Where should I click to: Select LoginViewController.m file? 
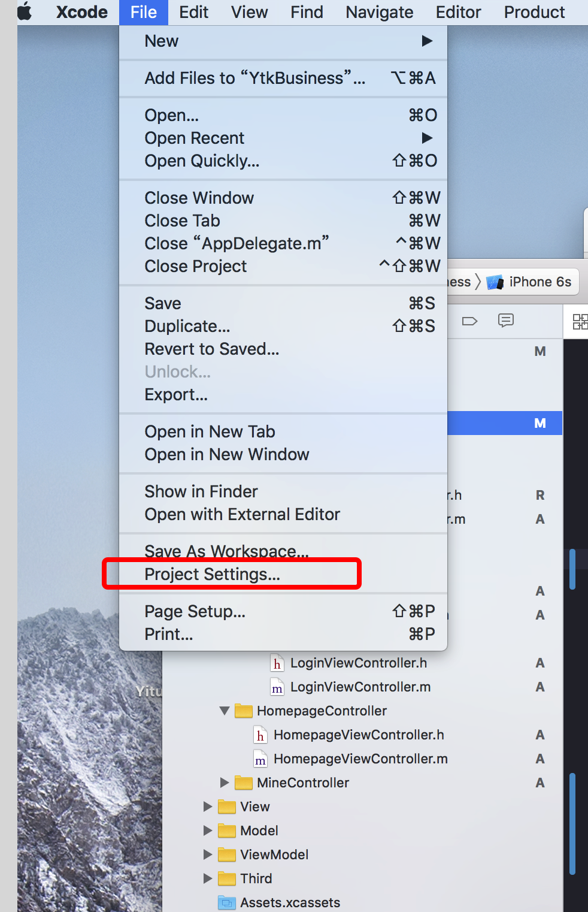point(360,687)
